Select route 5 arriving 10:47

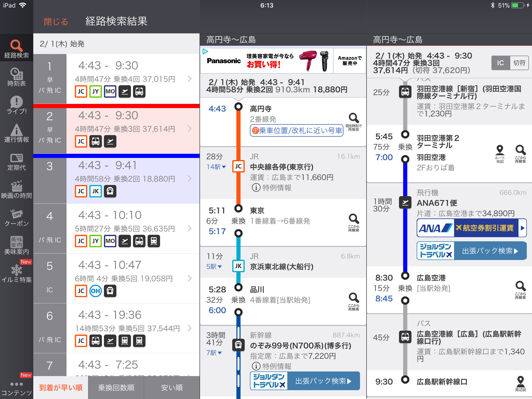[x=116, y=278]
